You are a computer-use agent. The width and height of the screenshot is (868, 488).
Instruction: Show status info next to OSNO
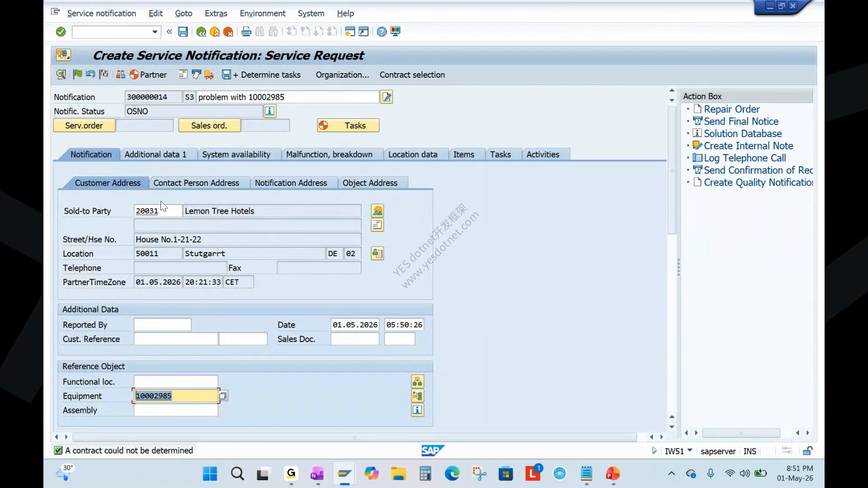coord(269,111)
